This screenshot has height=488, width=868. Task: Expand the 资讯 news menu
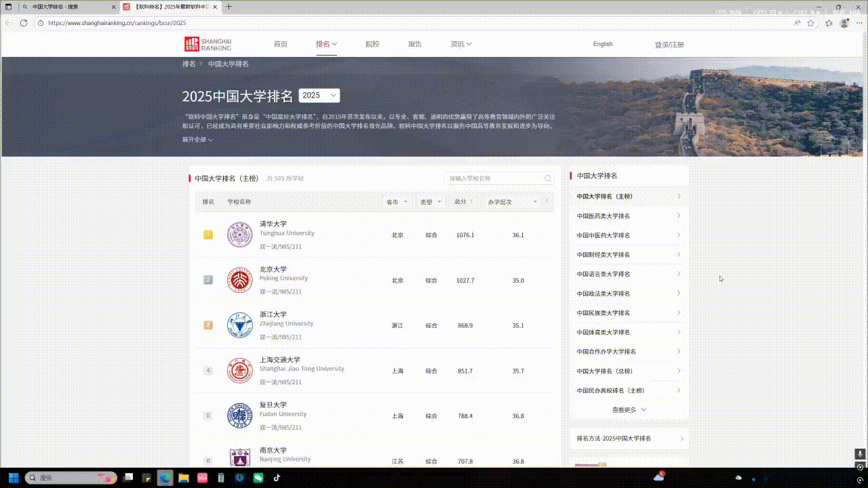[461, 44]
